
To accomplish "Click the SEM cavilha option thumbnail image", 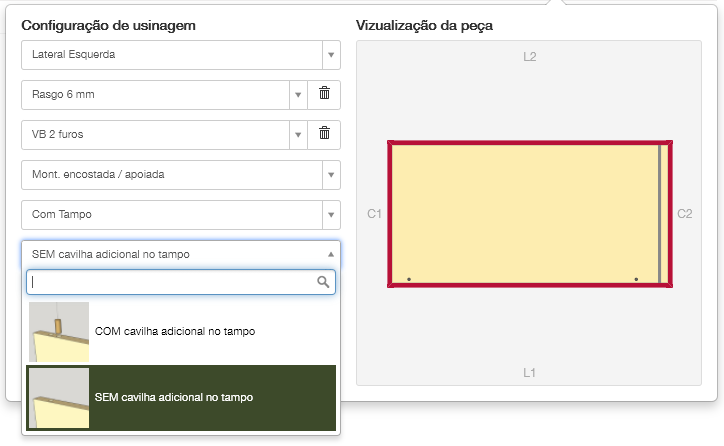I will coord(59,398).
